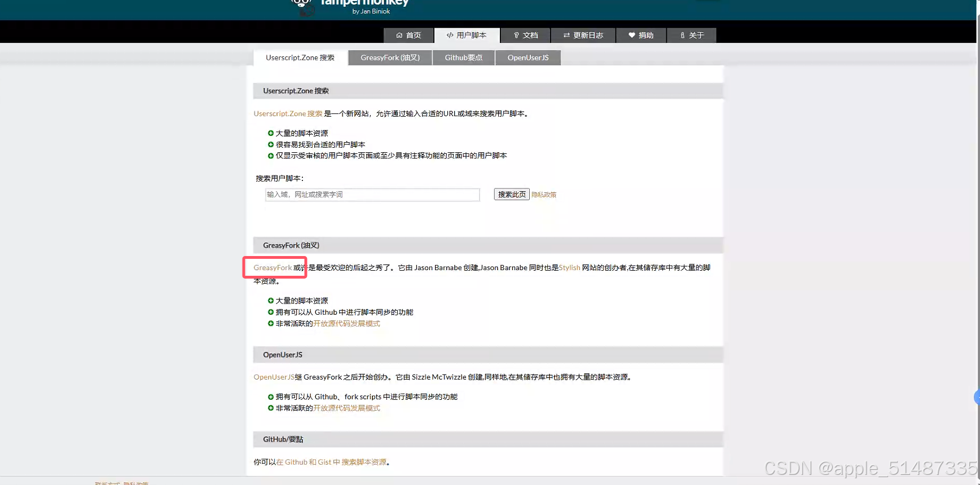This screenshot has height=485, width=980.
Task: Click the GitHub/要點 section header
Action: (x=488, y=439)
